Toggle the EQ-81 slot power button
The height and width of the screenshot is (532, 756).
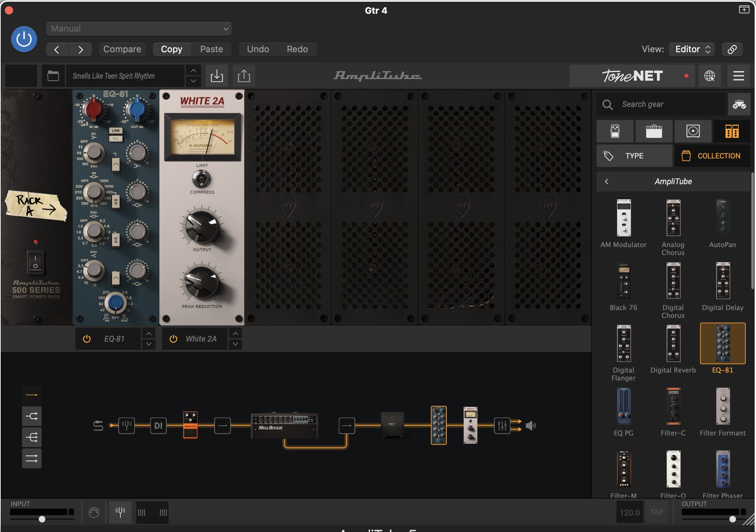click(87, 339)
